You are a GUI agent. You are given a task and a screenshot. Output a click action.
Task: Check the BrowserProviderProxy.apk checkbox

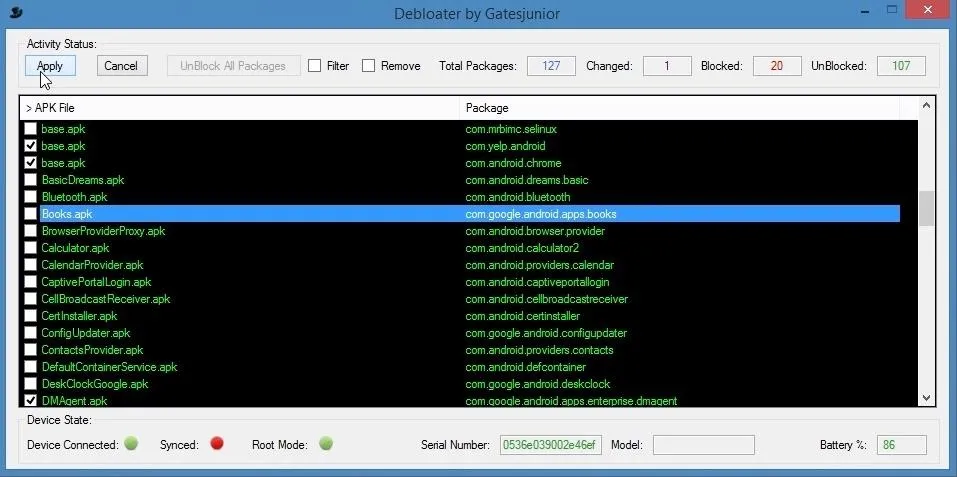(x=30, y=231)
